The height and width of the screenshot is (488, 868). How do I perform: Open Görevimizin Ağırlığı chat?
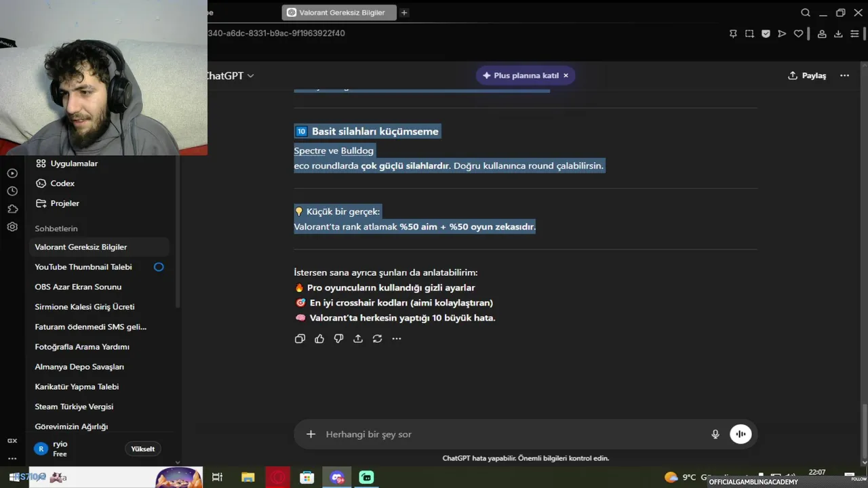pos(99,426)
